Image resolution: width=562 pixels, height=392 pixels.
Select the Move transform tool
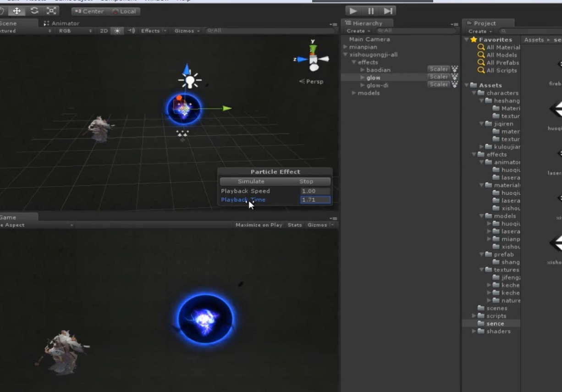coord(17,11)
